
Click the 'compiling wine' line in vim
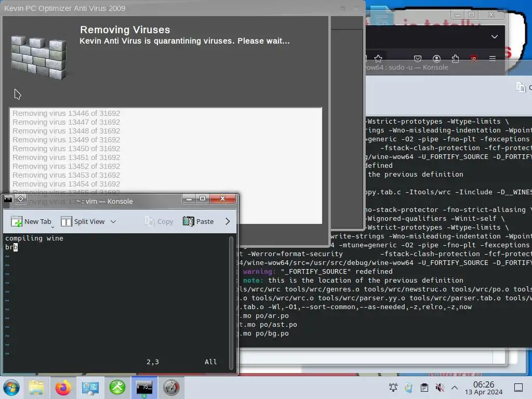pyautogui.click(x=34, y=238)
